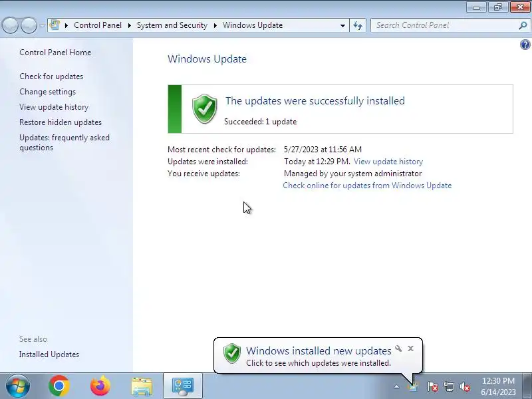The width and height of the screenshot is (532, 399).
Task: Open the address bar history dropdown
Action: coord(342,25)
